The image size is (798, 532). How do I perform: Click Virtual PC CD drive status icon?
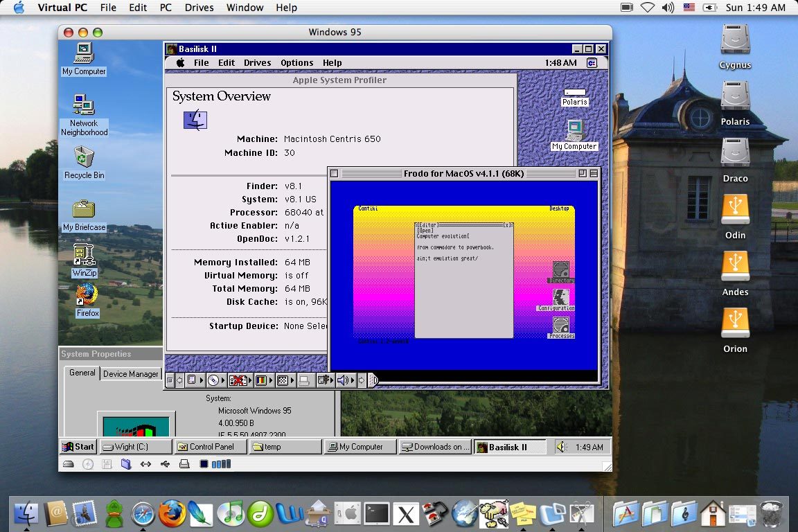coord(88,464)
